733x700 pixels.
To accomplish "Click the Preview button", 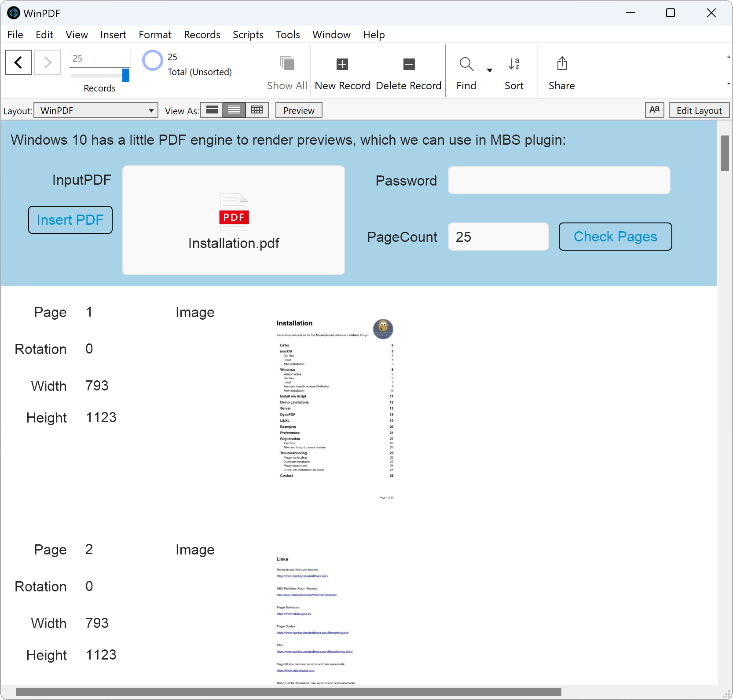I will pyautogui.click(x=299, y=110).
